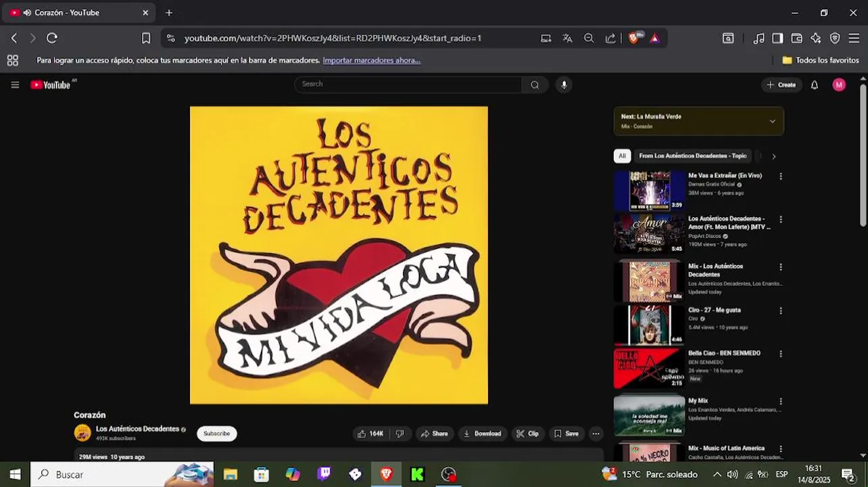Open the tab search icon in toolbar
This screenshot has height=487, width=868.
[728, 39]
